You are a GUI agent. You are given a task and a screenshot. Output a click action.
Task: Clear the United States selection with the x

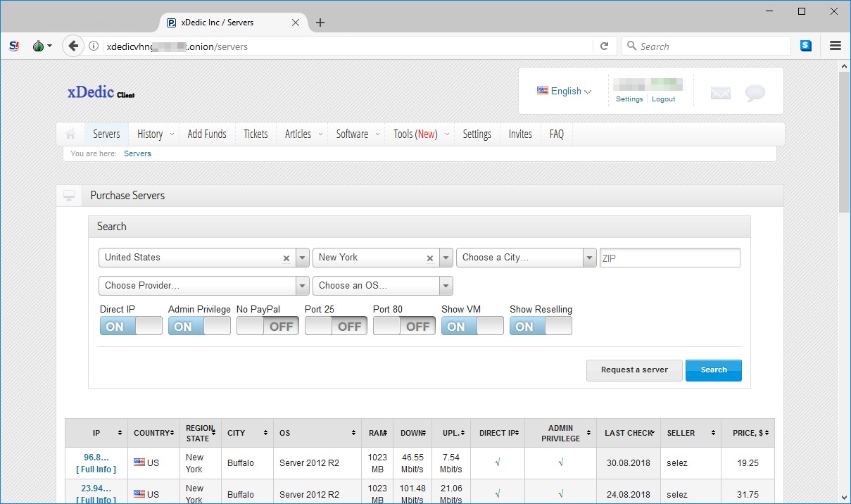tap(286, 258)
